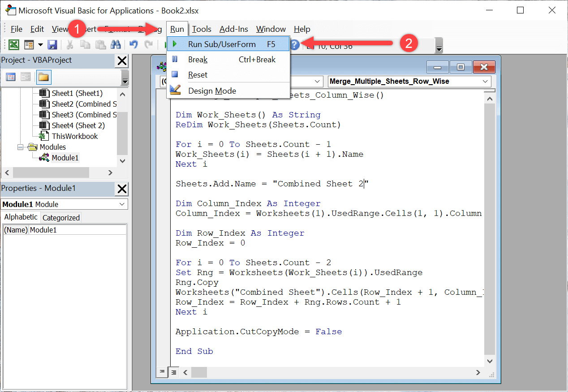Click code window horizontal scroll right arrow
Image resolution: width=568 pixels, height=392 pixels.
(x=478, y=372)
